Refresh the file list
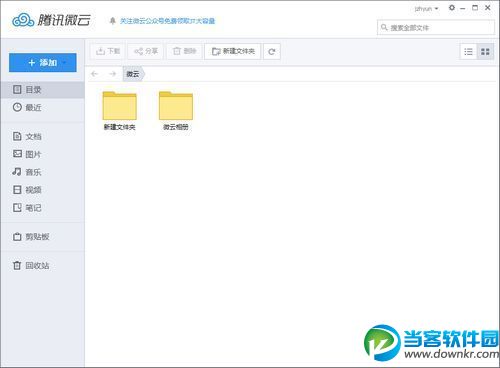Viewport: 500px width, 368px height. coord(272,52)
